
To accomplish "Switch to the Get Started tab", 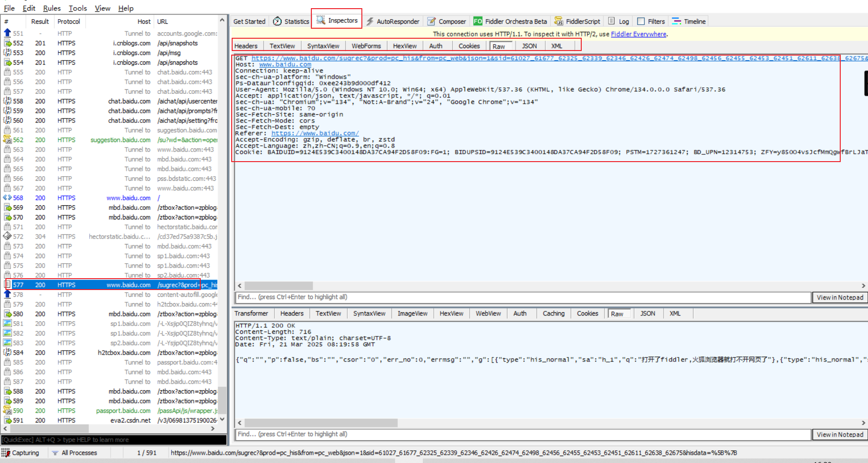I will coord(249,21).
